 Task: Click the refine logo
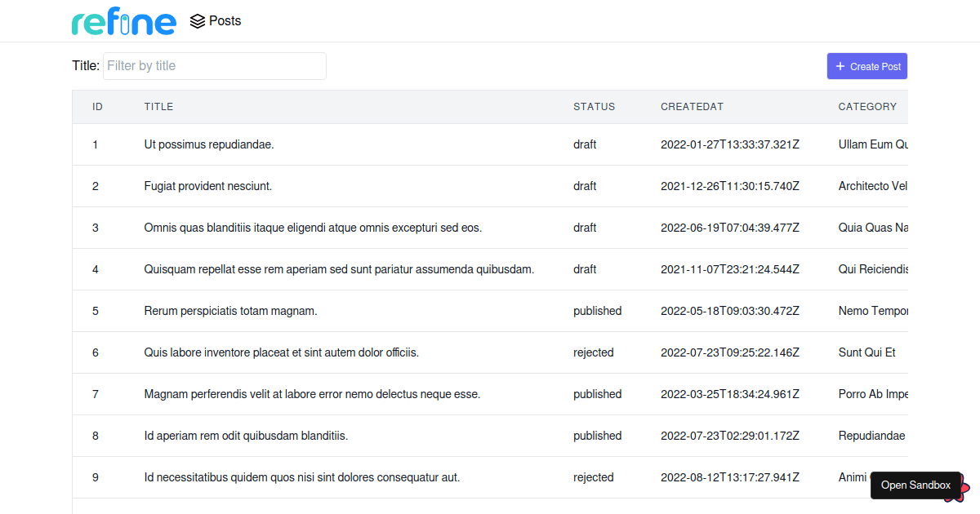point(123,22)
